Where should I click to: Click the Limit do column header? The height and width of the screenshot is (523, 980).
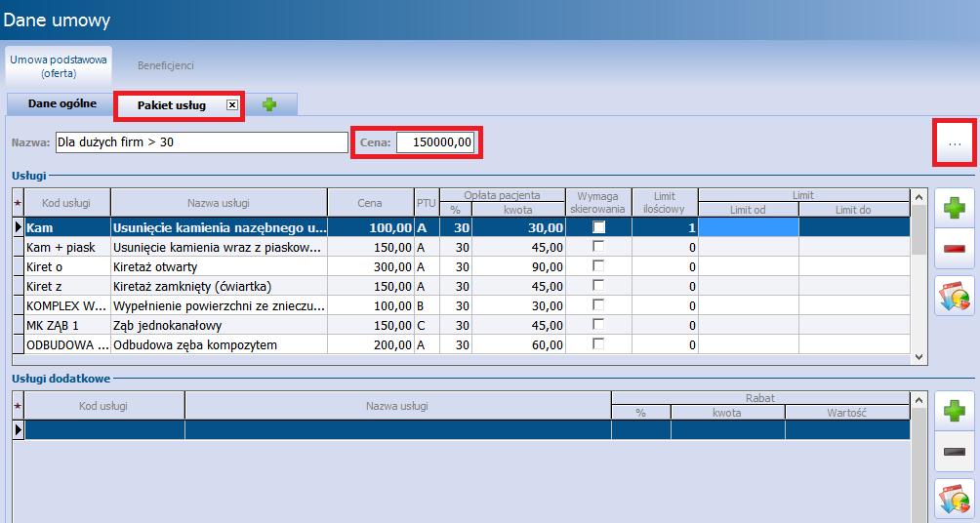point(854,210)
